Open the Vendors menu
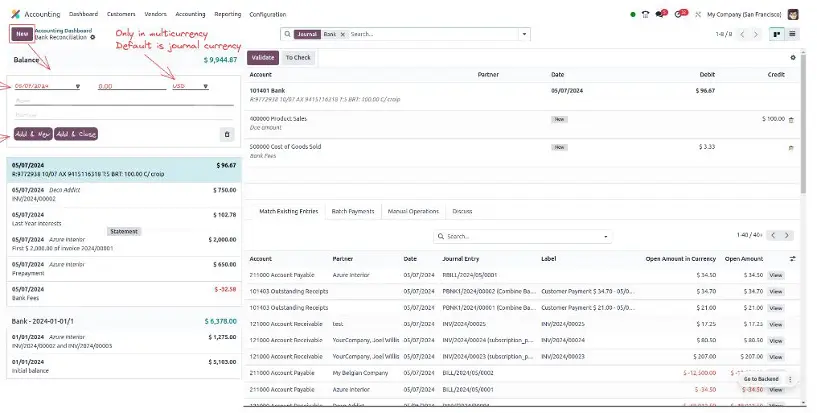 155,14
